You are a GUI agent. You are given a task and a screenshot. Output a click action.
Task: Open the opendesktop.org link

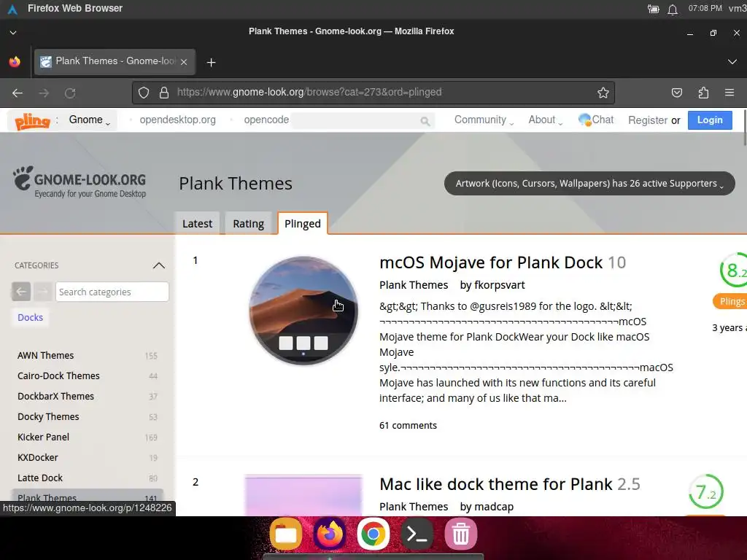177,120
